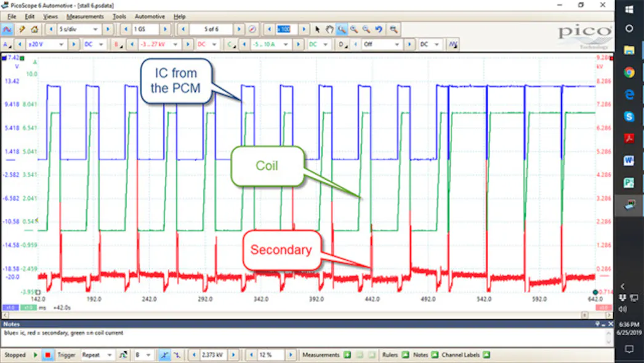Open the Measurements menu
The height and width of the screenshot is (363, 644).
[x=85, y=17]
